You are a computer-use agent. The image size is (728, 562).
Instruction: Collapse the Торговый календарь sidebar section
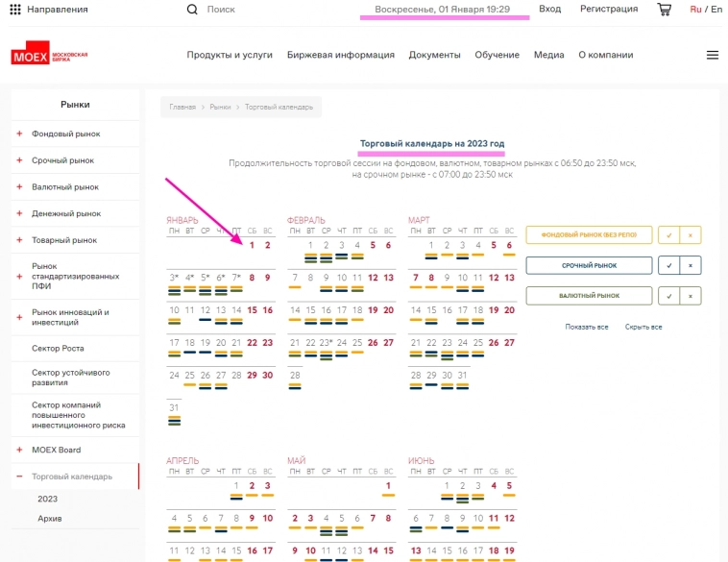19,476
